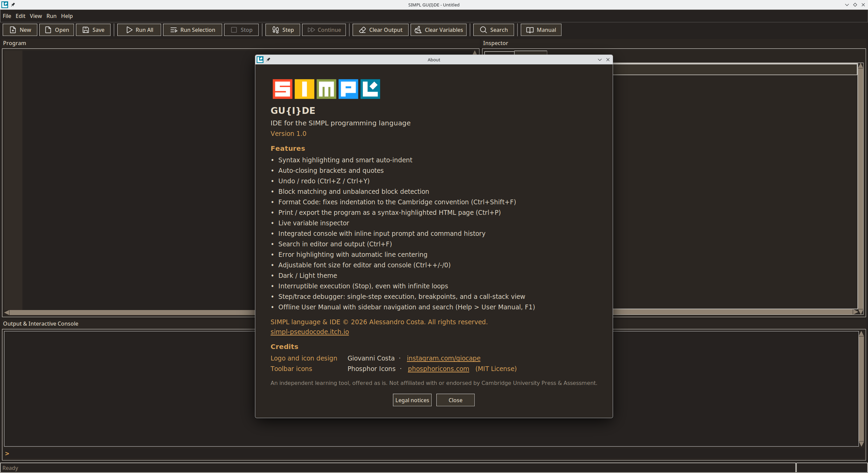Viewport: 868px width, 473px height.
Task: Click left arrow of program horizontal scrollbar
Action: click(x=6, y=312)
